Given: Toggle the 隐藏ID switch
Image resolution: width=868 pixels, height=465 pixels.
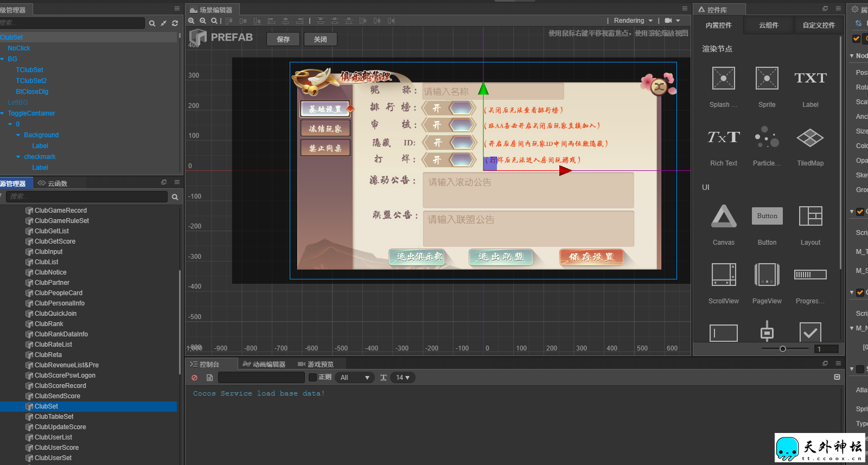Looking at the screenshot, I should coord(449,143).
